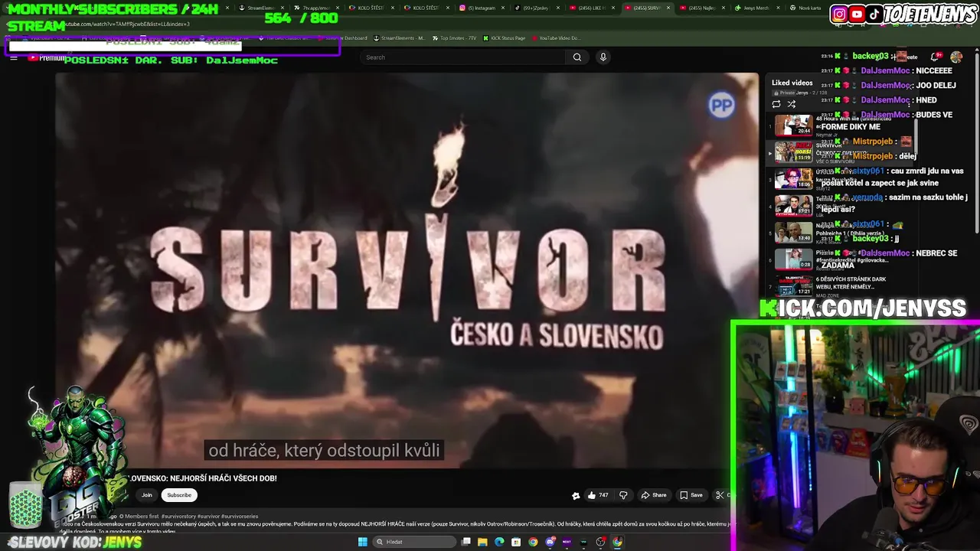The width and height of the screenshot is (980, 551).
Task: Toggle loop playlist in Liked videos
Action: (776, 104)
